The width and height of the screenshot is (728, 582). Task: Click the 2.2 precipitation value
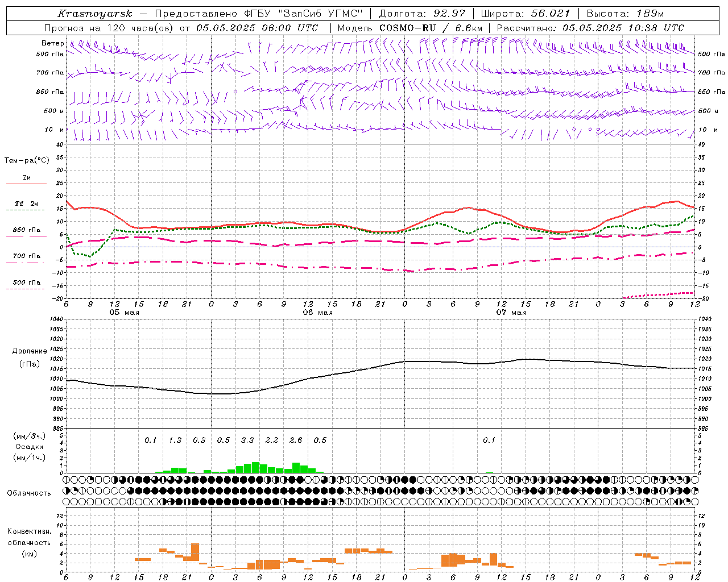click(272, 440)
